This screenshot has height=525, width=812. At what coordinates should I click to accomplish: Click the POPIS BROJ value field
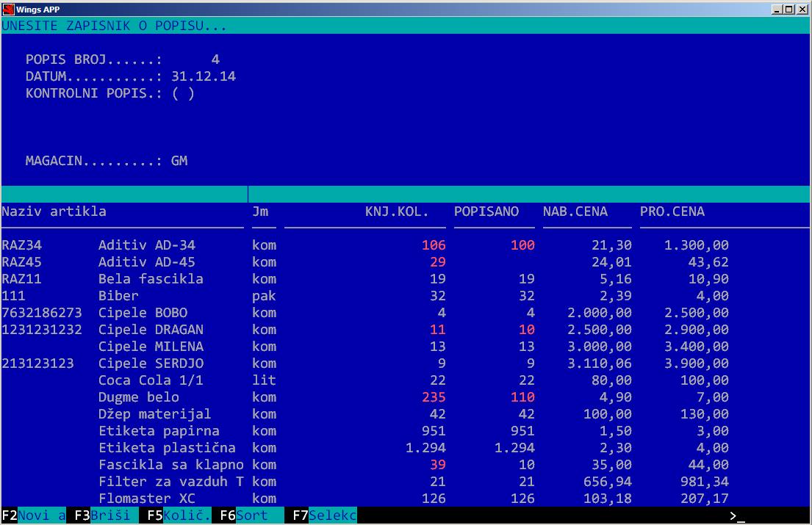(215, 59)
